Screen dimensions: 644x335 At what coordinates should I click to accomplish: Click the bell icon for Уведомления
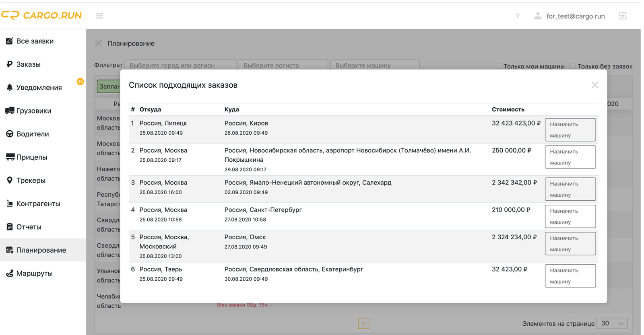click(10, 87)
